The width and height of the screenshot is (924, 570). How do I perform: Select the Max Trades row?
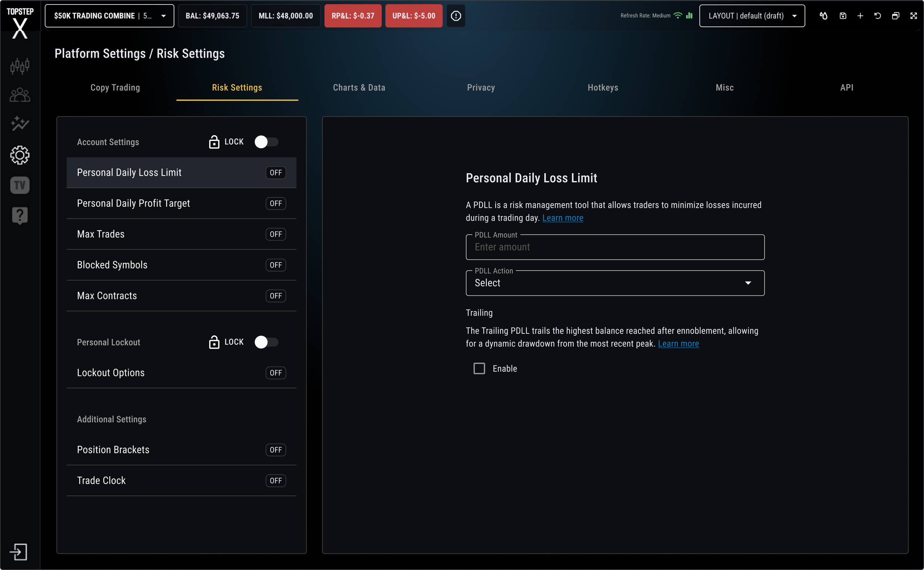181,234
